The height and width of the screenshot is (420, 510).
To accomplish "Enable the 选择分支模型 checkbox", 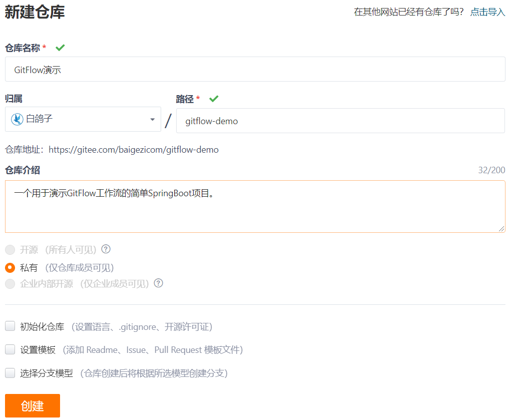I will tap(10, 373).
